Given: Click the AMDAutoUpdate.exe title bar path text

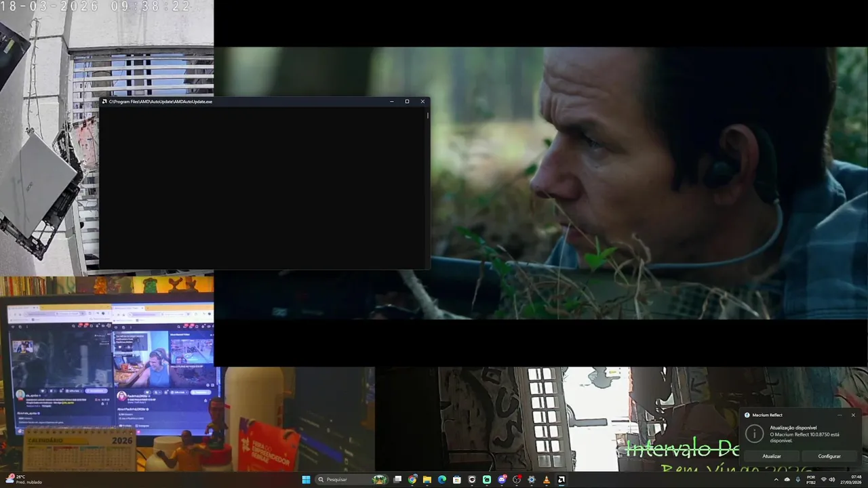Looking at the screenshot, I should pos(161,102).
